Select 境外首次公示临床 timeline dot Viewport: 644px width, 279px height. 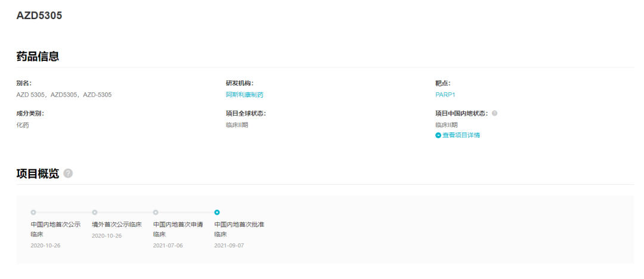tap(94, 212)
